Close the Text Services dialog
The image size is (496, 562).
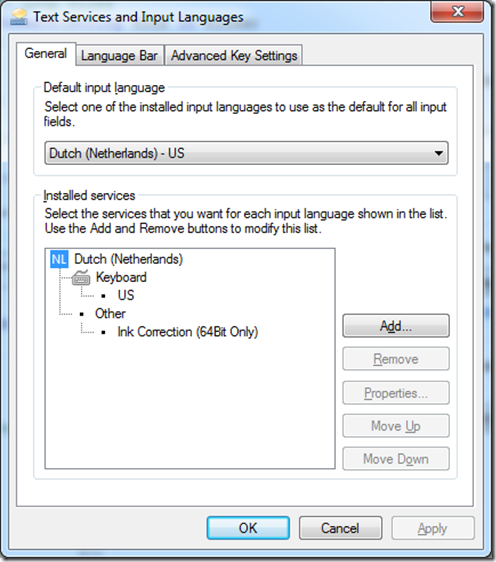click(x=457, y=12)
